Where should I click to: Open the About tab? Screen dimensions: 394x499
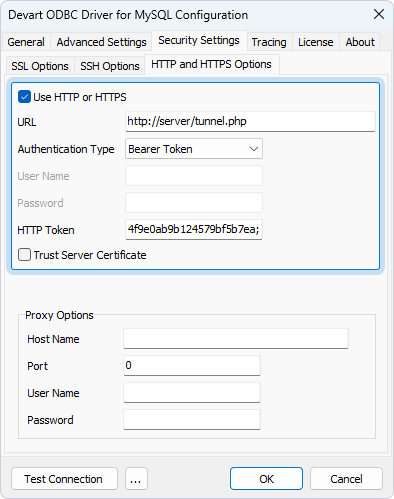360,42
